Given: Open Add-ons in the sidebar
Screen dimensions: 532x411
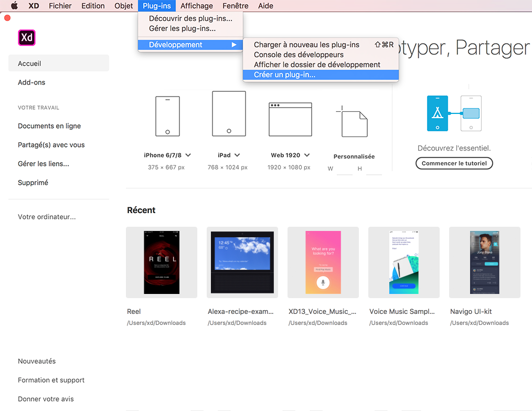Looking at the screenshot, I should tap(31, 82).
